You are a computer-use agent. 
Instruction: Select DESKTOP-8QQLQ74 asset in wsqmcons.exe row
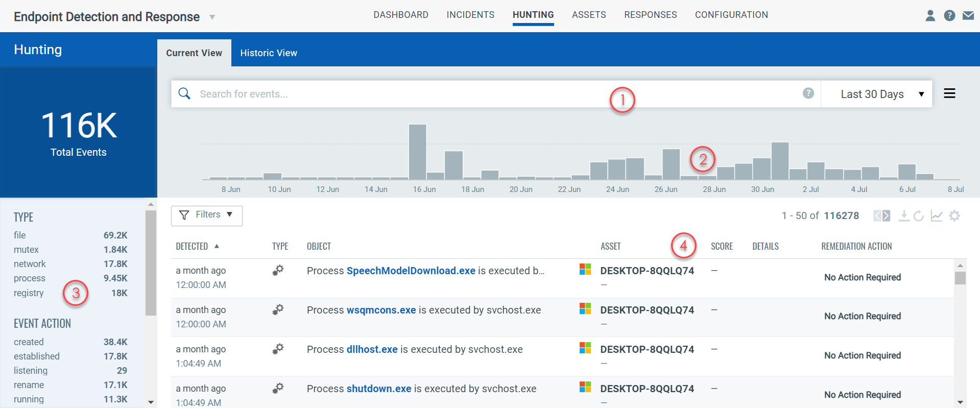coord(647,310)
